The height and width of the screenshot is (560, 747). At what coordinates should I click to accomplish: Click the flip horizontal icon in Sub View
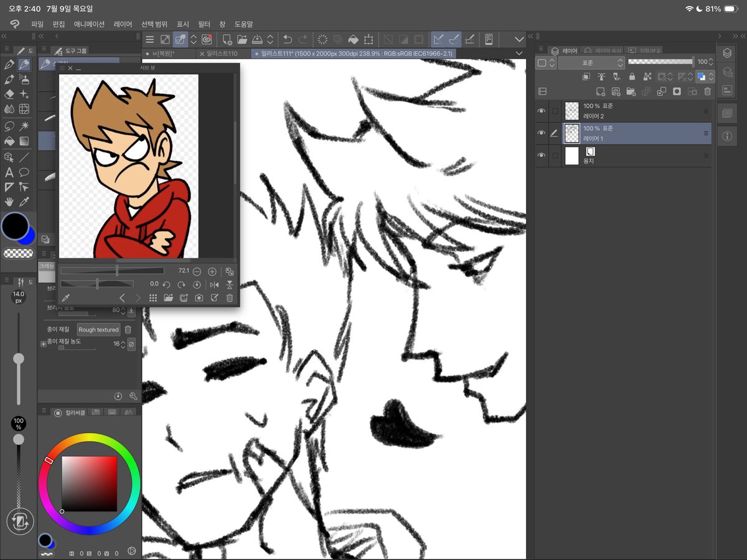pyautogui.click(x=215, y=285)
